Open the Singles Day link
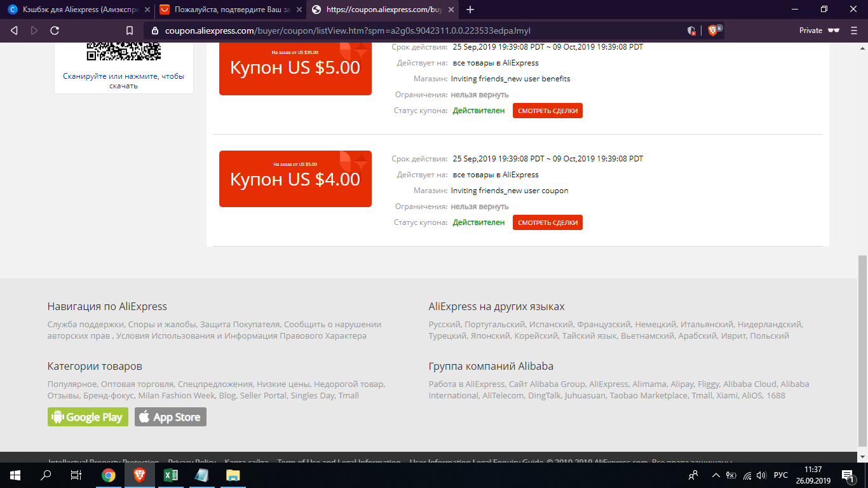868x488 pixels. pos(312,395)
